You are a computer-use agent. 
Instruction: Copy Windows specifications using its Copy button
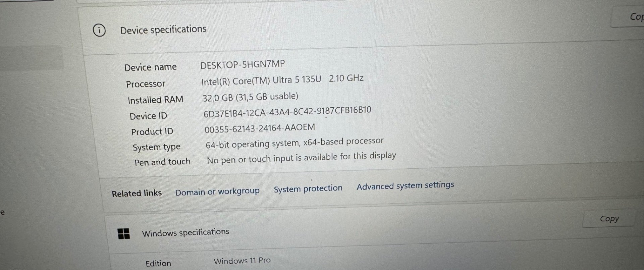(x=609, y=219)
